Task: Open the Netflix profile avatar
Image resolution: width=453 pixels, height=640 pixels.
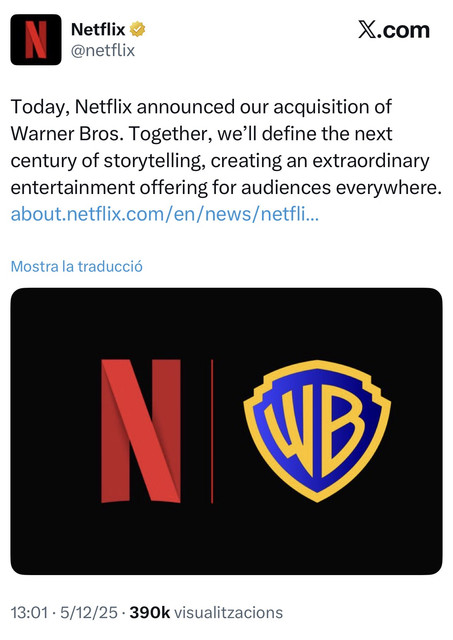Action: (36, 40)
